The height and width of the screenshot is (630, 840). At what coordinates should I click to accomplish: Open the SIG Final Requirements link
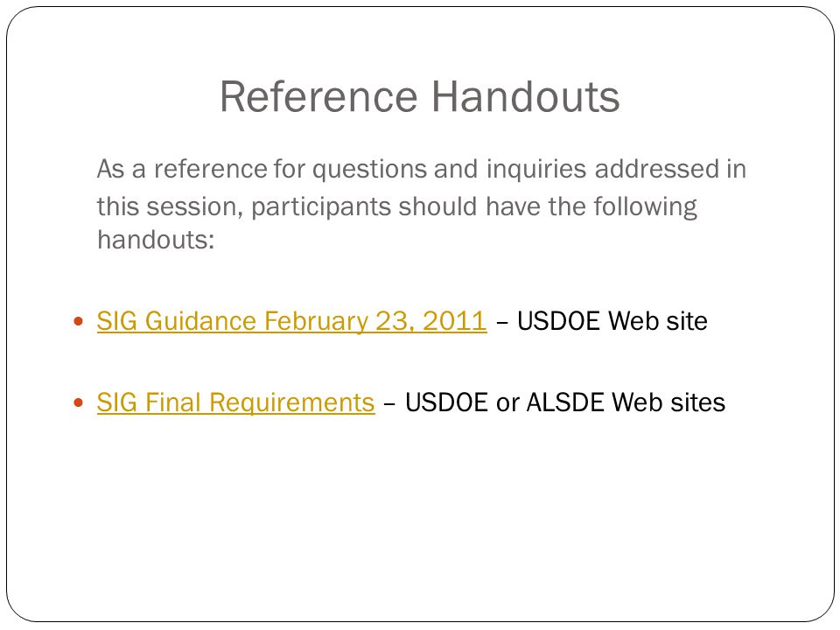(x=235, y=402)
